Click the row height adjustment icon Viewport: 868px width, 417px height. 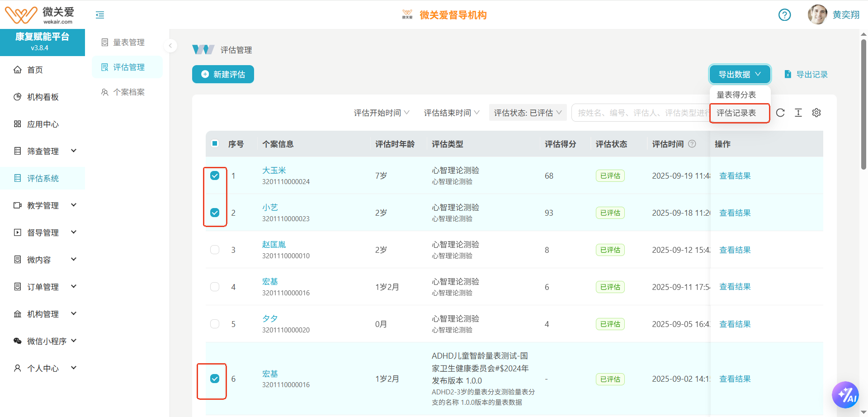point(798,113)
